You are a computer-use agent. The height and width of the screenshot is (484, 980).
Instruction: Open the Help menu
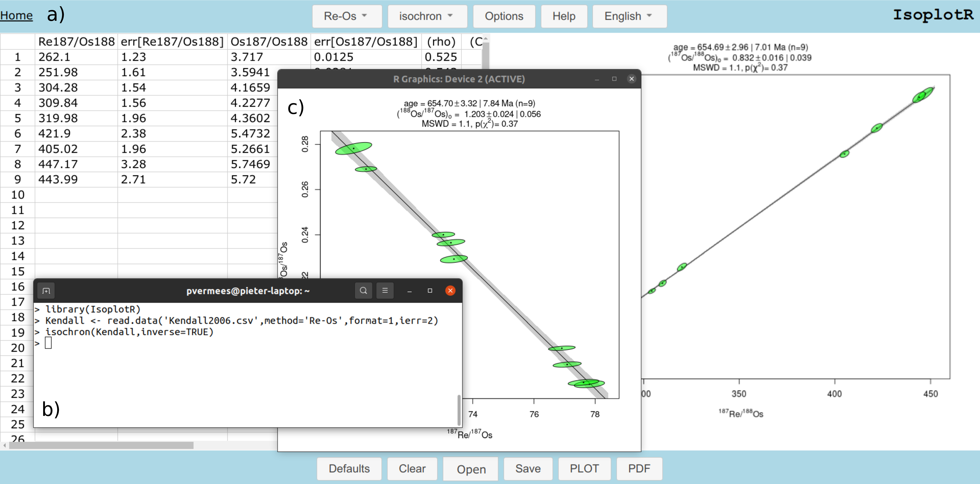coord(564,16)
